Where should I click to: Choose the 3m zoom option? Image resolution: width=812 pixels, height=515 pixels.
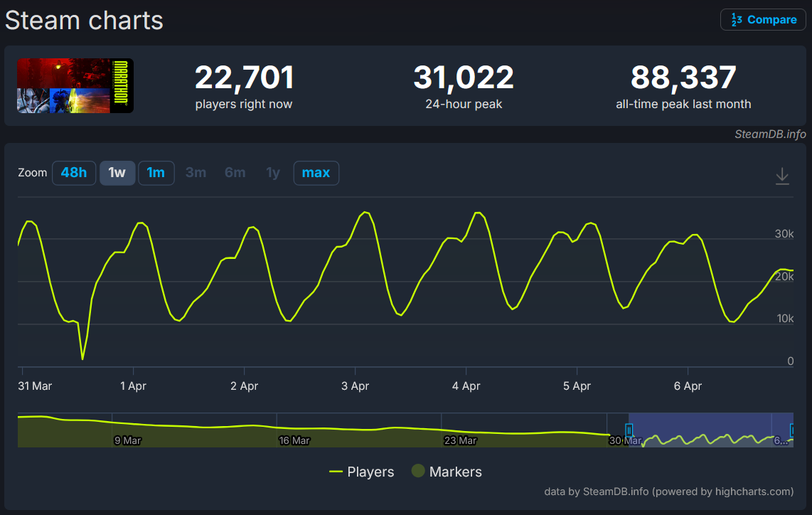click(x=196, y=173)
